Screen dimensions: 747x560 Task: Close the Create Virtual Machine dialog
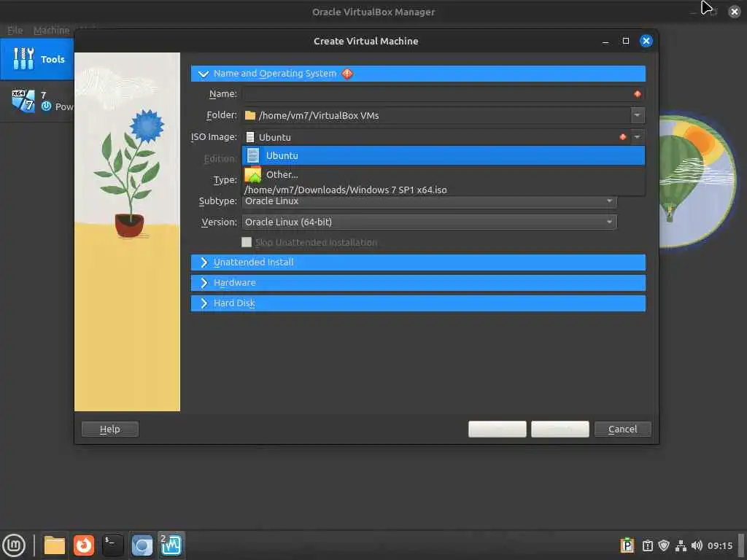click(646, 41)
